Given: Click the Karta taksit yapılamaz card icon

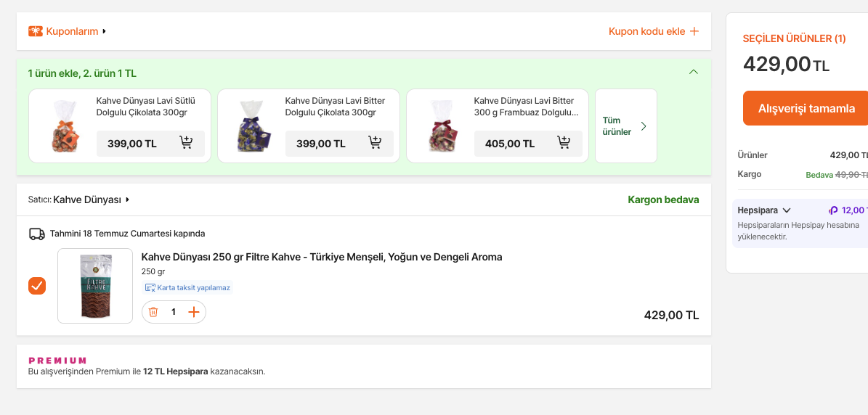Looking at the screenshot, I should coord(150,288).
